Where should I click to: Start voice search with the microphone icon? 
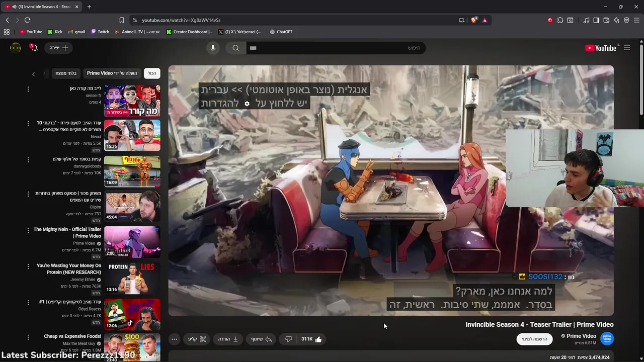(213, 48)
